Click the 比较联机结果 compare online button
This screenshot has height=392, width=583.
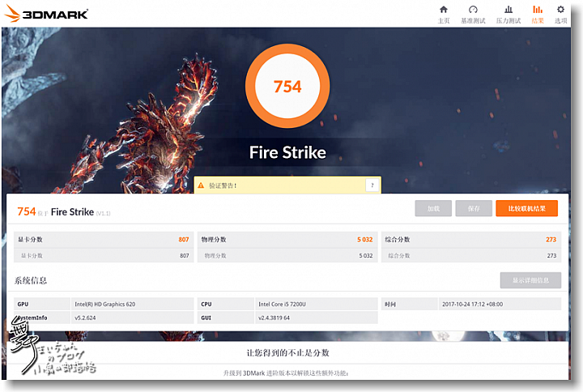(527, 208)
